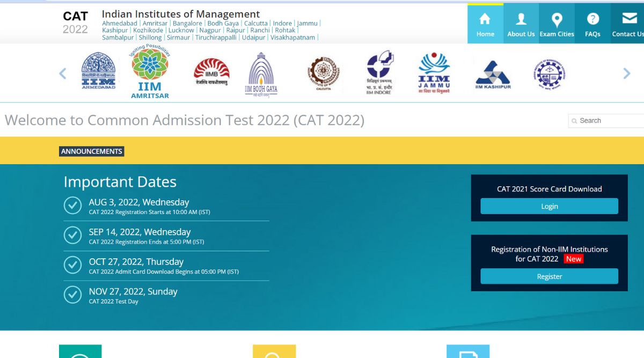
Task: Click the Visakhapatnam link in header
Action: pos(292,38)
